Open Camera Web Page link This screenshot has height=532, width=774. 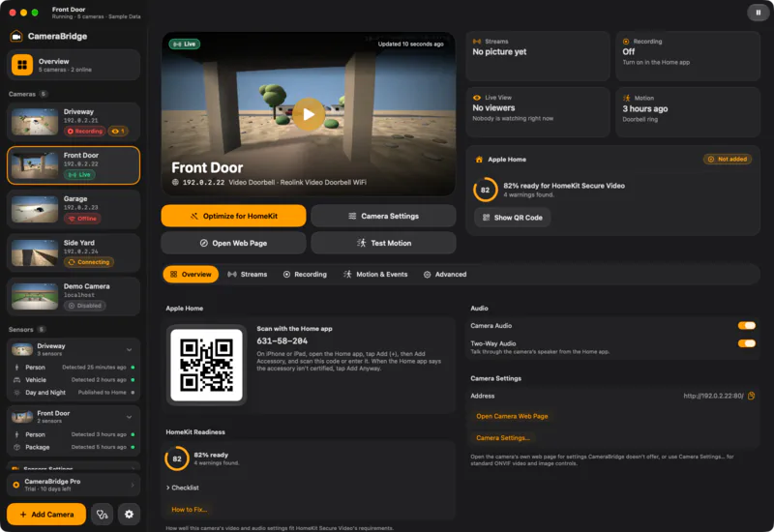(x=512, y=416)
